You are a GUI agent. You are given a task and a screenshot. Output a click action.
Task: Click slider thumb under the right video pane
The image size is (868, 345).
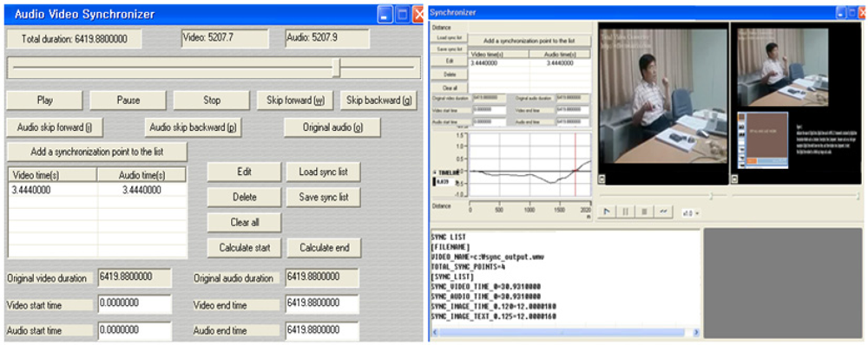(x=858, y=195)
